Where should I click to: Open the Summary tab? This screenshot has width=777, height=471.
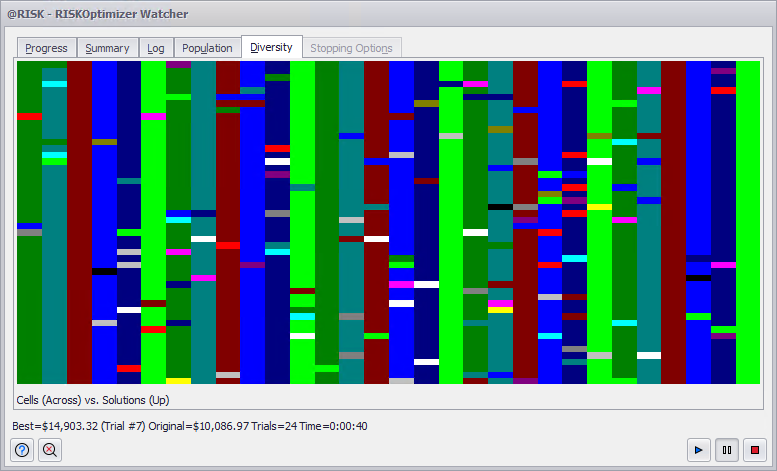coord(107,48)
